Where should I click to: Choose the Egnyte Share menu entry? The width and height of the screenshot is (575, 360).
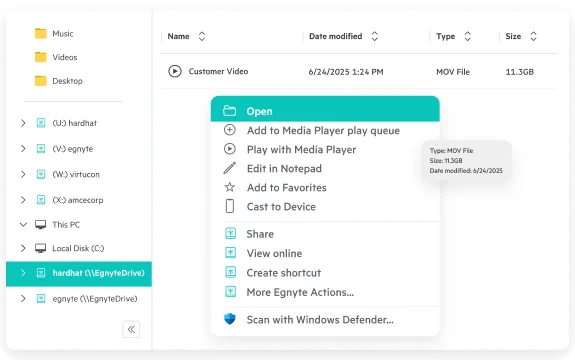point(325,234)
